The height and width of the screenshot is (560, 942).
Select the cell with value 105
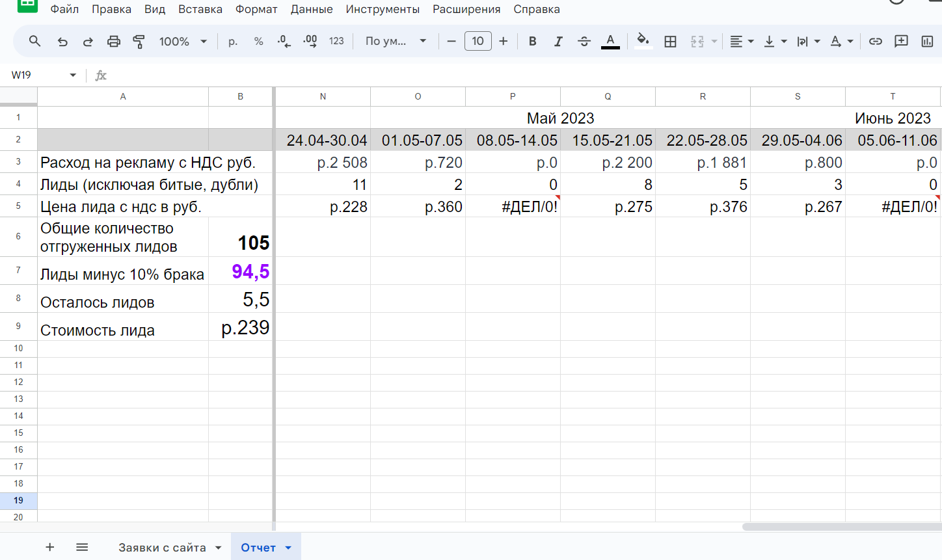pyautogui.click(x=240, y=237)
